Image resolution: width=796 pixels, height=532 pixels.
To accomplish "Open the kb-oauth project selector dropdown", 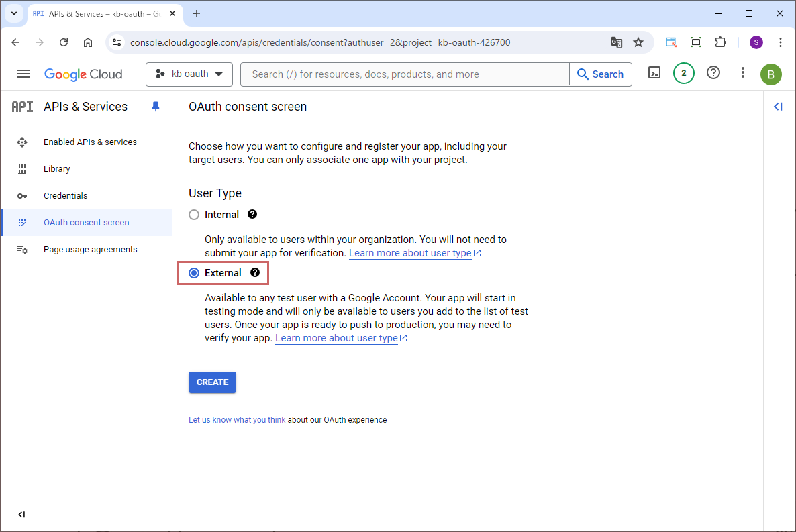I will 189,74.
